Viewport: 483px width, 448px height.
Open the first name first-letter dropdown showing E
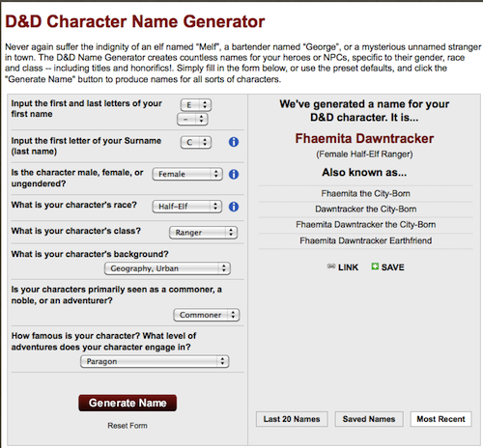click(x=196, y=105)
